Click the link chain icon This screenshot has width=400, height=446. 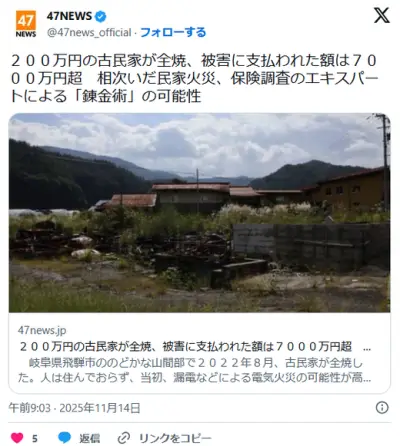coord(124,438)
